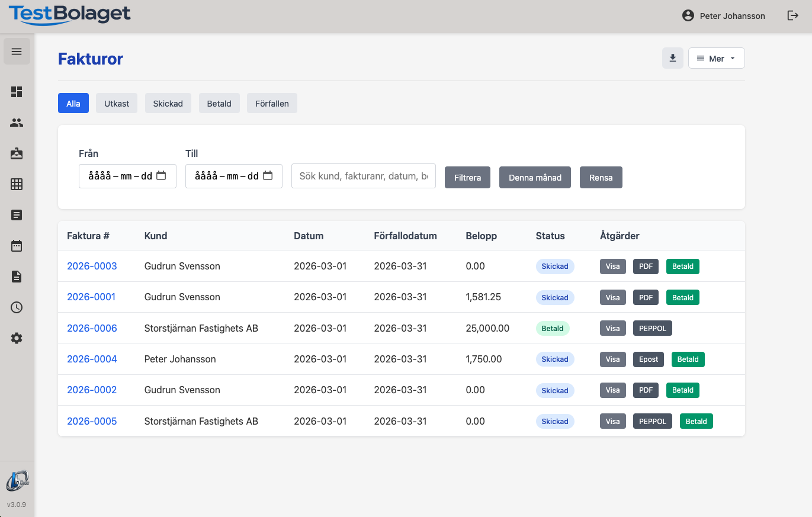Open invoice 2026-0006 link
The height and width of the screenshot is (517, 812).
pyautogui.click(x=92, y=328)
